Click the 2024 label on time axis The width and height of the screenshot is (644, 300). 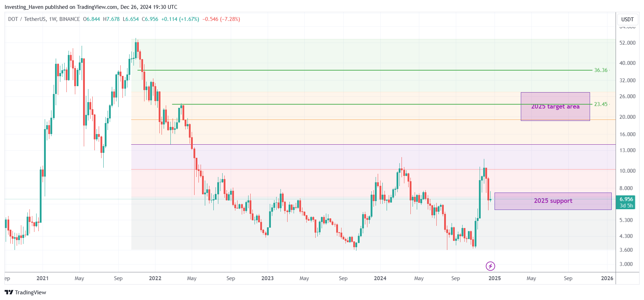click(x=380, y=278)
